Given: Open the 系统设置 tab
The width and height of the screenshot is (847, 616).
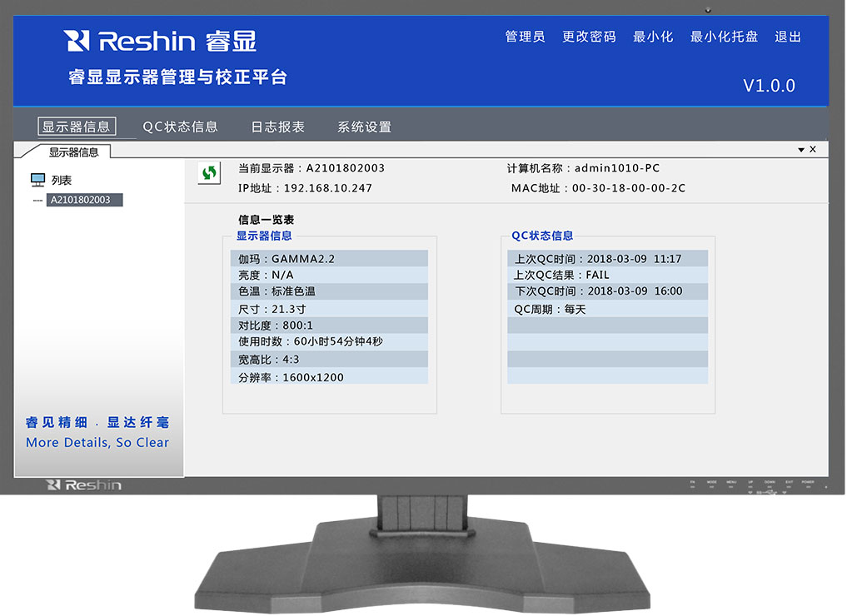Looking at the screenshot, I should tap(364, 127).
